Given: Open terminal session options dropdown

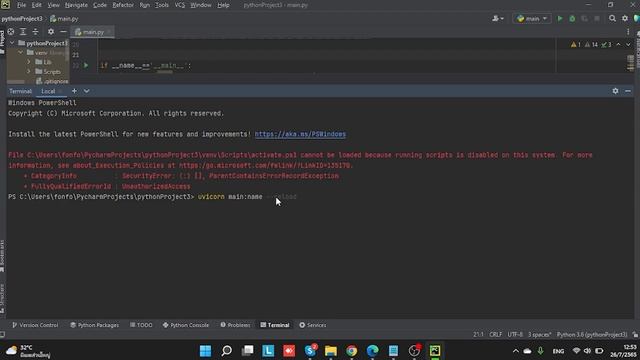Looking at the screenshot, I should coord(87,91).
